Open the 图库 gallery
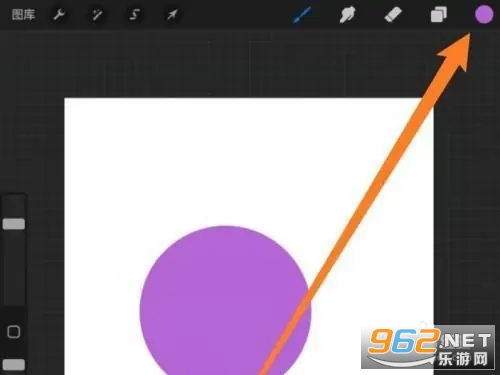 pos(23,15)
